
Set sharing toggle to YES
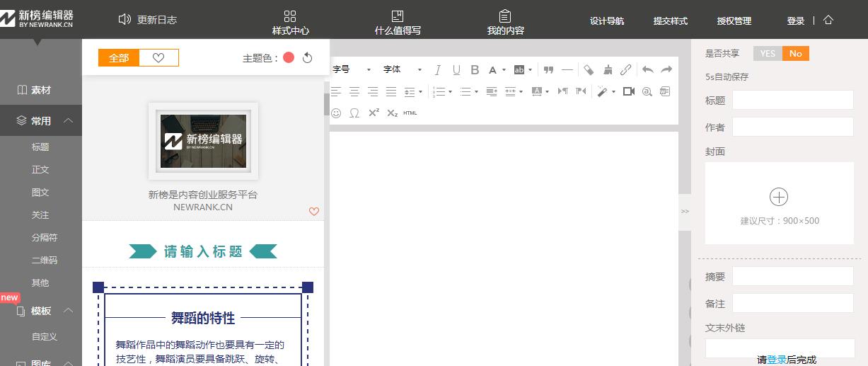coord(768,54)
